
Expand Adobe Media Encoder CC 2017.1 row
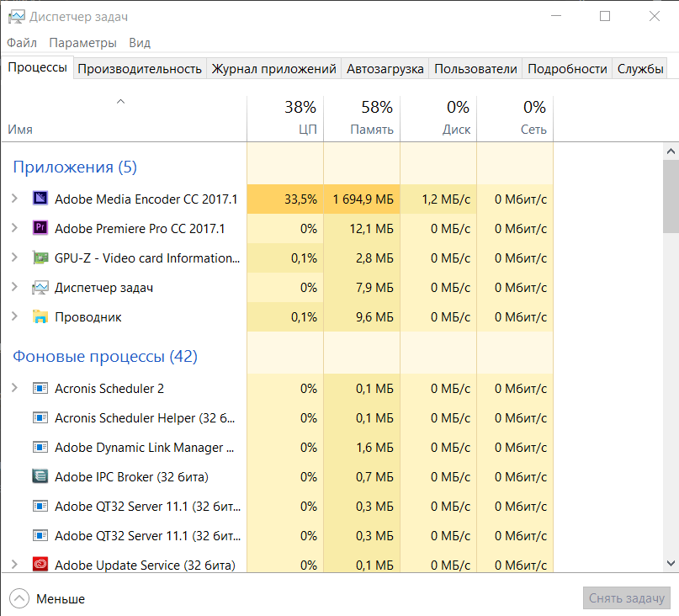(x=14, y=199)
